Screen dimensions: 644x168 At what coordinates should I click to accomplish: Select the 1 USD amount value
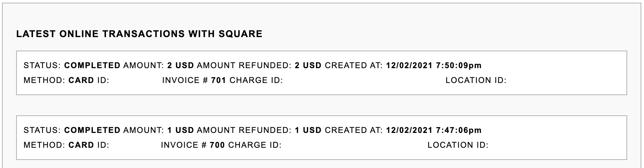pyautogui.click(x=180, y=130)
